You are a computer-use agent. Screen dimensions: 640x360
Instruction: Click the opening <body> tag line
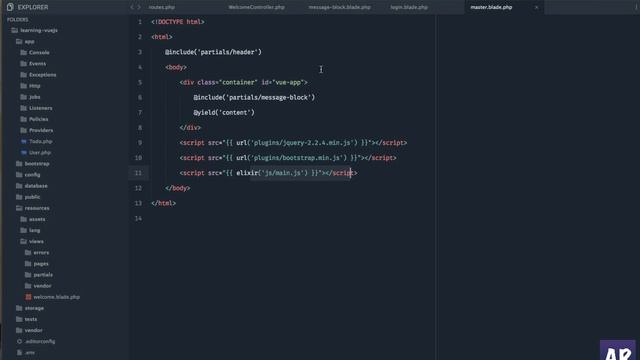point(176,67)
